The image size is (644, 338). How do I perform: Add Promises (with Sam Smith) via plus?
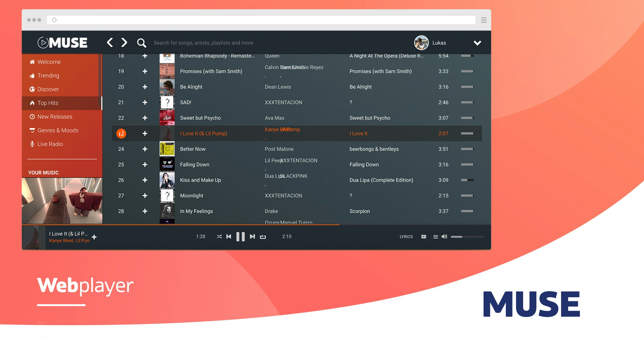[x=145, y=71]
